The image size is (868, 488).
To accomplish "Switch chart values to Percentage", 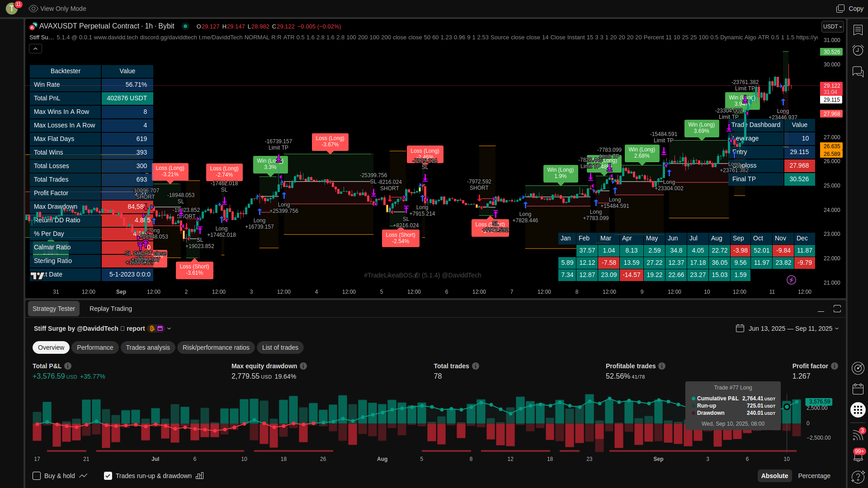I will point(814,476).
